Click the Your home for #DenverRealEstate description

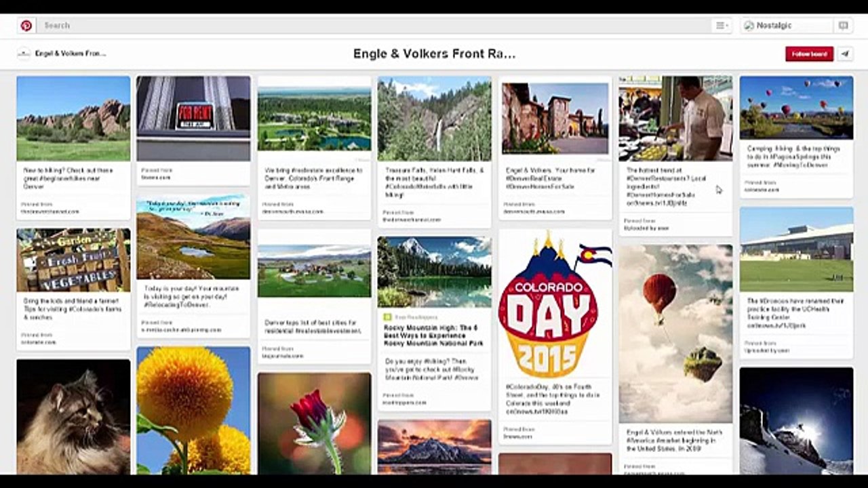coord(550,179)
